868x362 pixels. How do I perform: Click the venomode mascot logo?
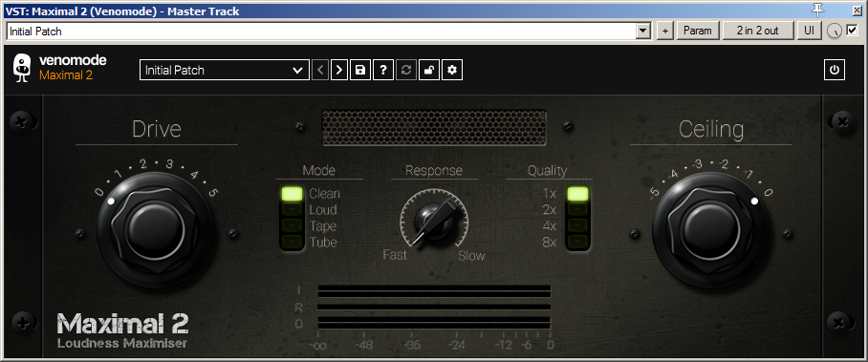click(22, 69)
